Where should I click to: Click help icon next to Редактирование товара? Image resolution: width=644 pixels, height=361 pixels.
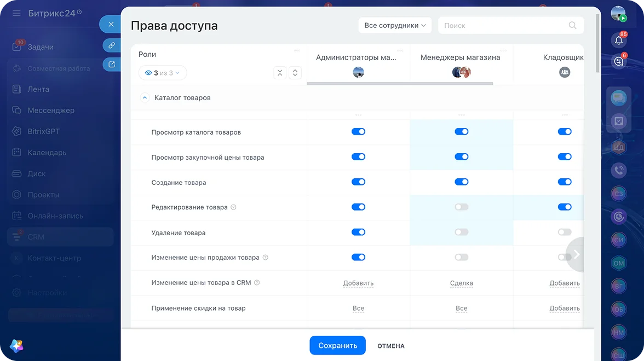[233, 207]
